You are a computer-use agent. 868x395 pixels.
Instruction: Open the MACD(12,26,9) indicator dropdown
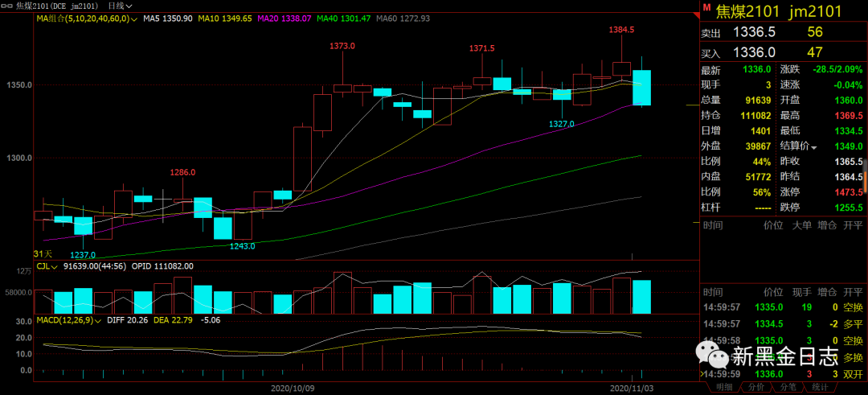[69, 319]
